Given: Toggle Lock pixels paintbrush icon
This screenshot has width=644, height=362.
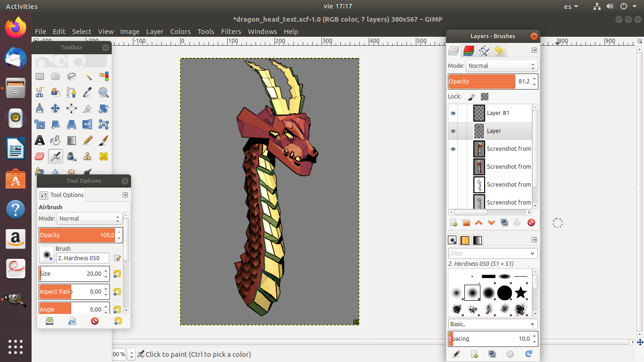Looking at the screenshot, I should 471,97.
